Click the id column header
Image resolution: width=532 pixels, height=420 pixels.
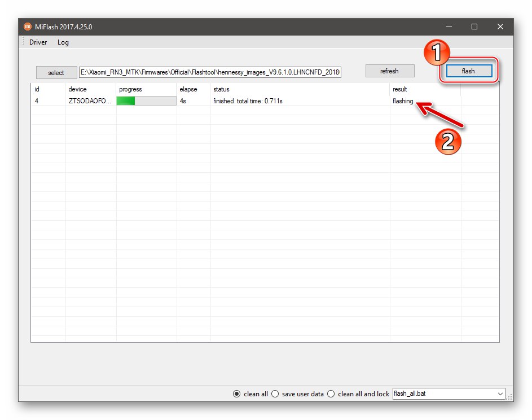tap(48, 89)
